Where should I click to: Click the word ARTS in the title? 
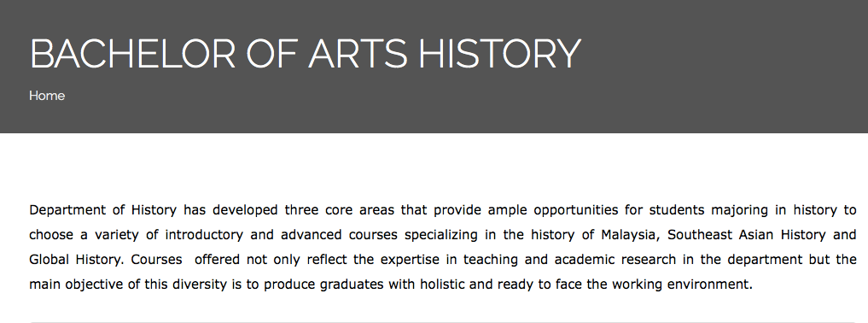coord(358,54)
